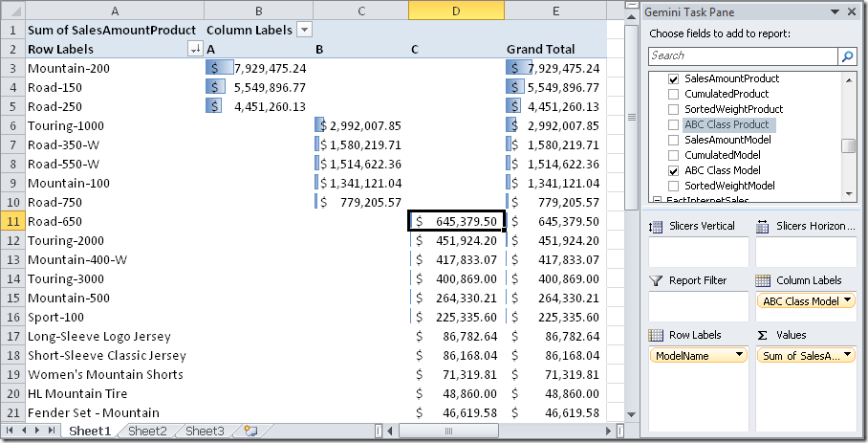Select cell with 7,929,475.24 in column A class

click(258, 68)
